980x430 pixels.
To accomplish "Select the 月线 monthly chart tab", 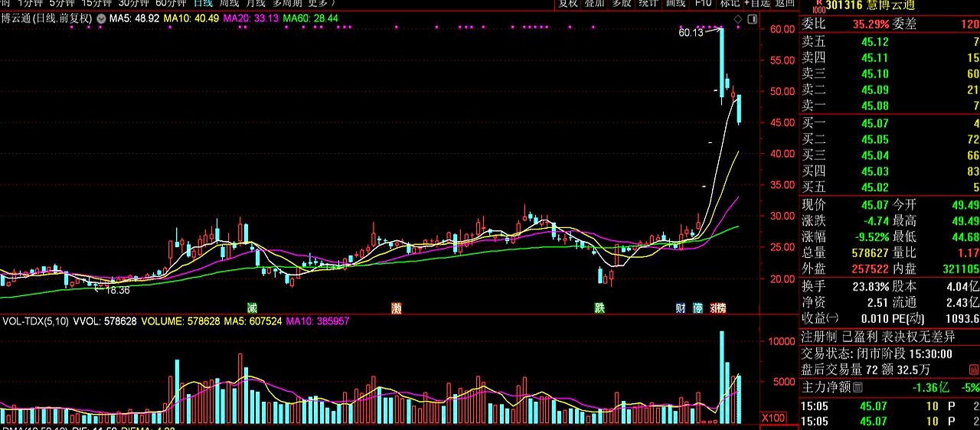I will (256, 3).
